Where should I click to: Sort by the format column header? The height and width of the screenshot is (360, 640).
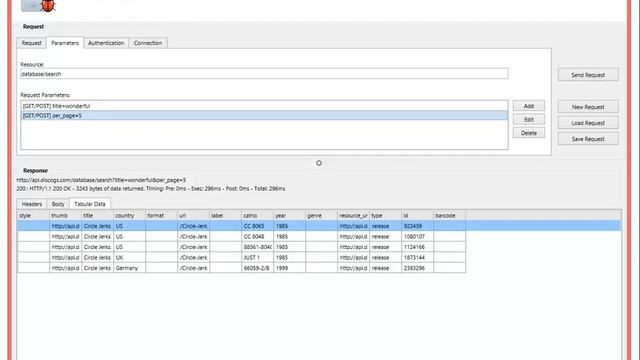[161, 215]
